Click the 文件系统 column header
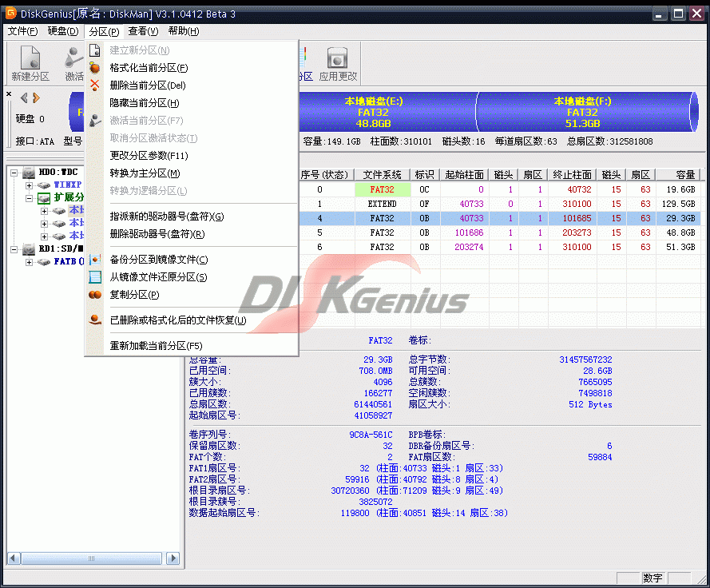Viewport: 710px width, 588px height. pos(383,175)
